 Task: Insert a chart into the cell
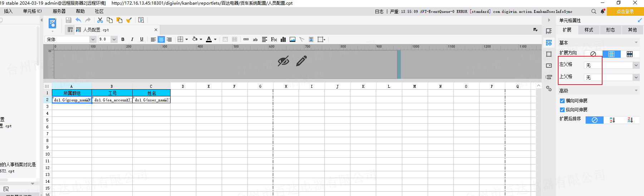point(283,39)
